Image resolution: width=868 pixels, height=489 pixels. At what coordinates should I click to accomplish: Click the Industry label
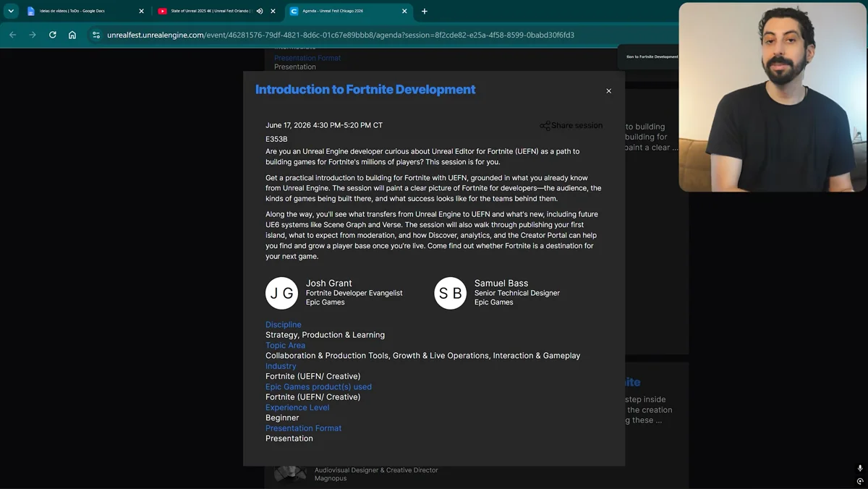281,366
